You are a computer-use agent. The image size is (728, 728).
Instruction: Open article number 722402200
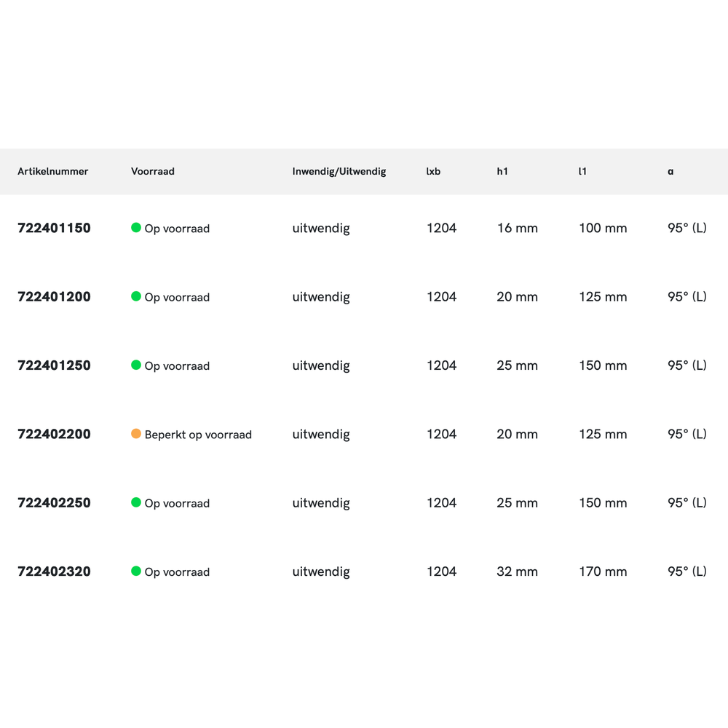click(x=54, y=435)
